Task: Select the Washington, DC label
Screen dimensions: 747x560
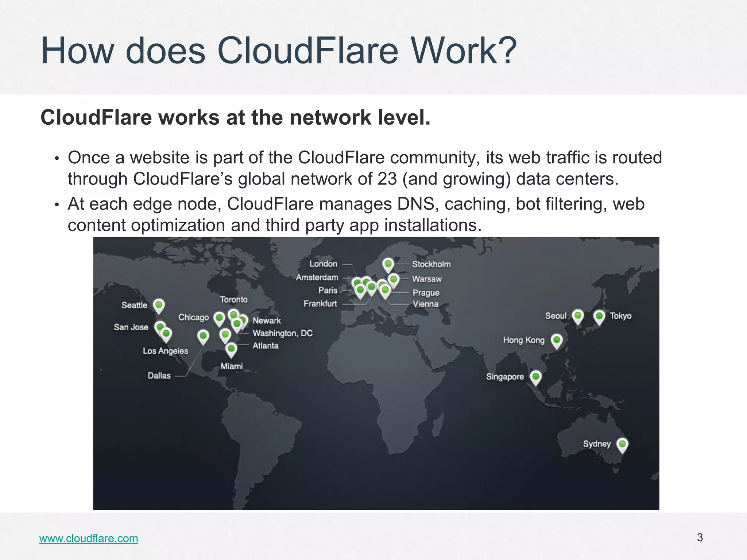Action: [283, 333]
